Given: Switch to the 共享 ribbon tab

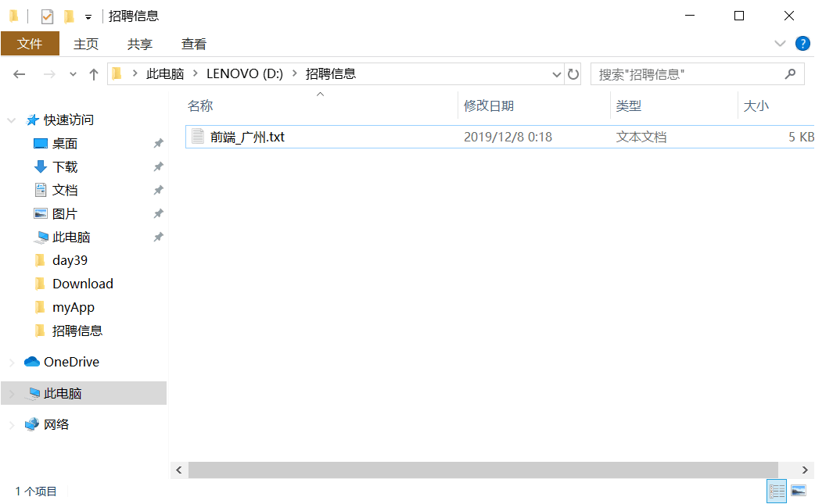Looking at the screenshot, I should click(x=140, y=44).
